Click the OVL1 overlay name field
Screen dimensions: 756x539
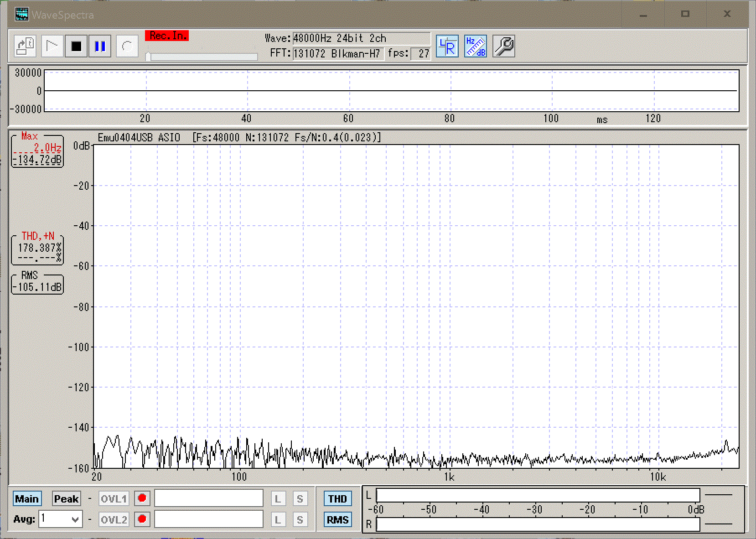(209, 498)
